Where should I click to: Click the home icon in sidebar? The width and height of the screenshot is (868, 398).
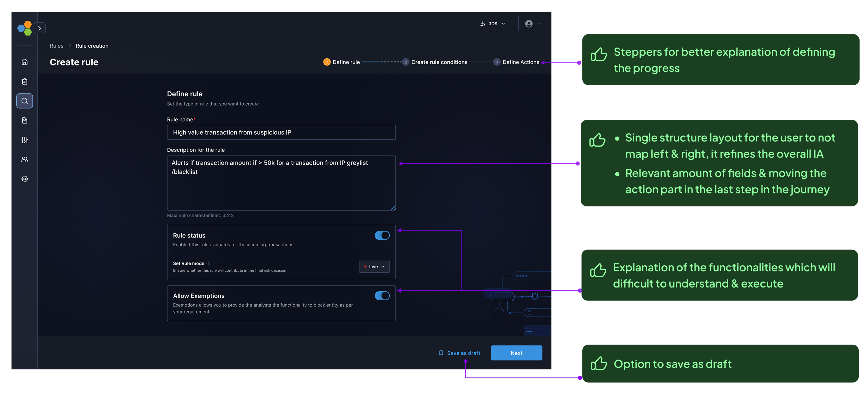[x=25, y=62]
